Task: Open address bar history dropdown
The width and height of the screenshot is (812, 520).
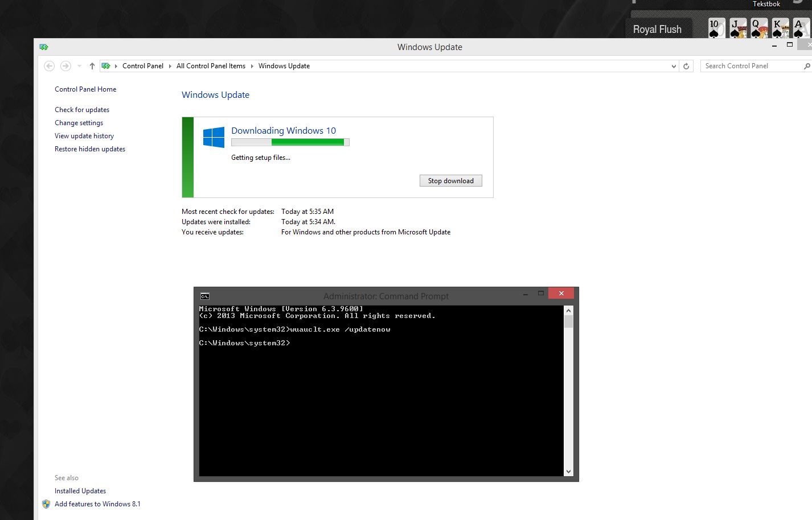Action: 674,66
